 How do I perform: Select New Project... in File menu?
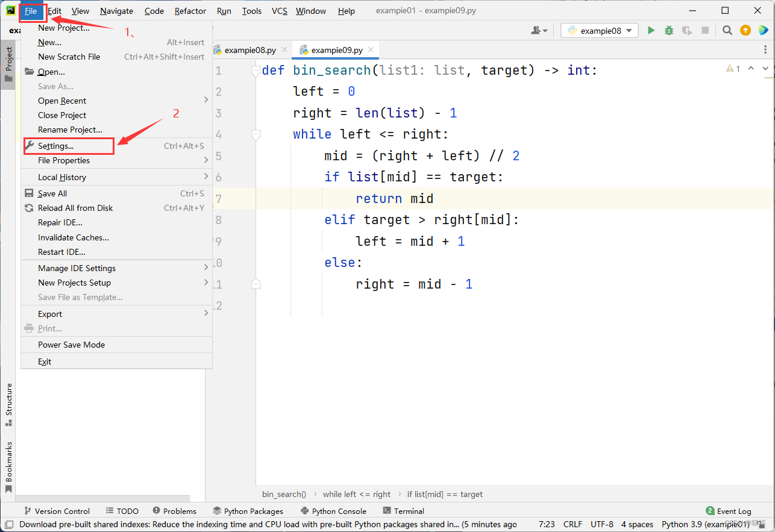click(x=116, y=28)
